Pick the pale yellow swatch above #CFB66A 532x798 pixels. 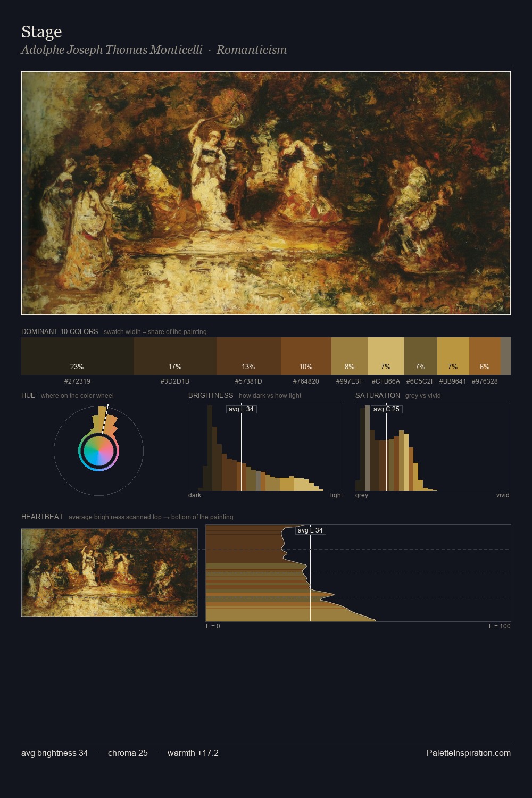click(x=386, y=356)
